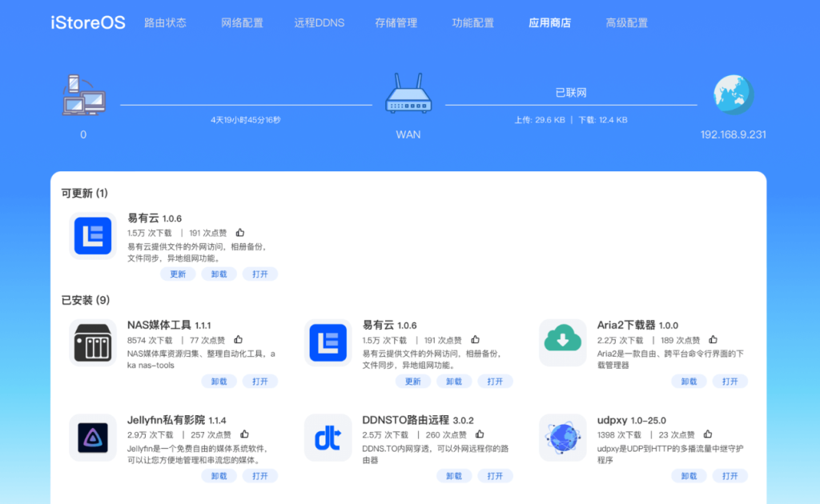
Task: Switch to the 路由状态 tab
Action: 165,23
